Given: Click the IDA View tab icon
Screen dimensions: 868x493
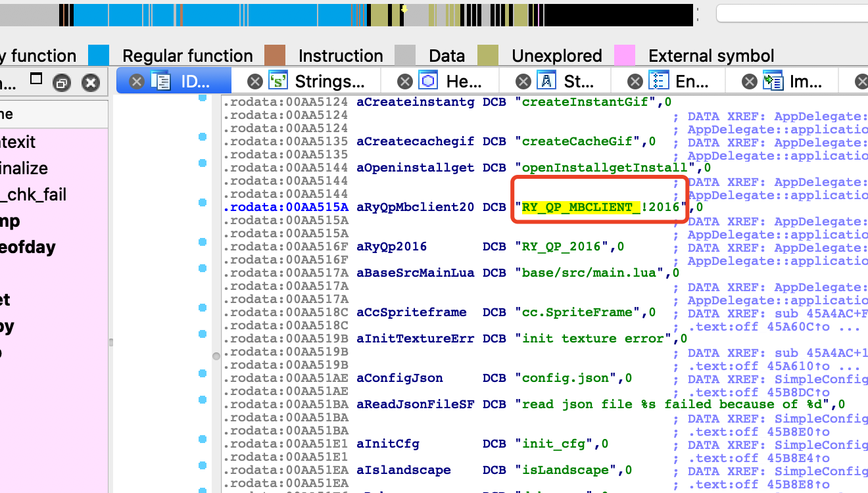Looking at the screenshot, I should pos(160,81).
